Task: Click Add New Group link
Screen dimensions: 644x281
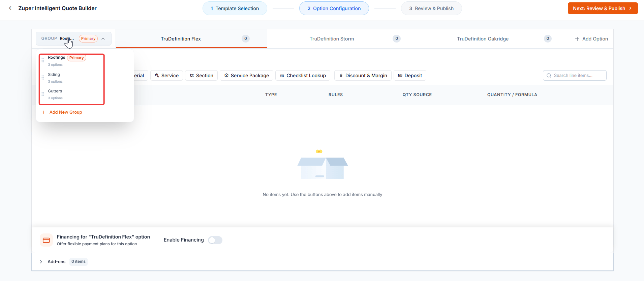Action: pyautogui.click(x=66, y=112)
